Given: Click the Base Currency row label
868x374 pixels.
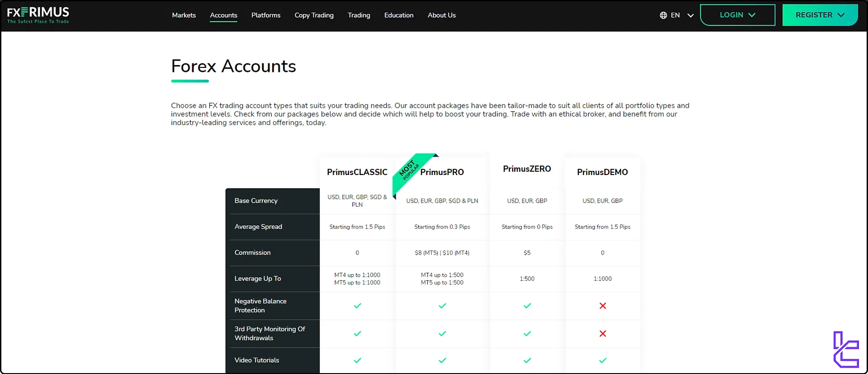Looking at the screenshot, I should click(x=256, y=200).
